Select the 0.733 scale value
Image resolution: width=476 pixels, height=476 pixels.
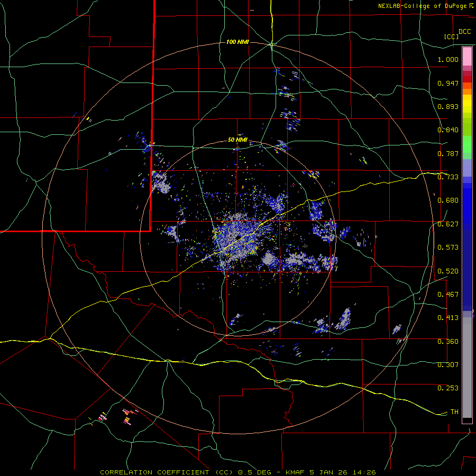pos(448,177)
